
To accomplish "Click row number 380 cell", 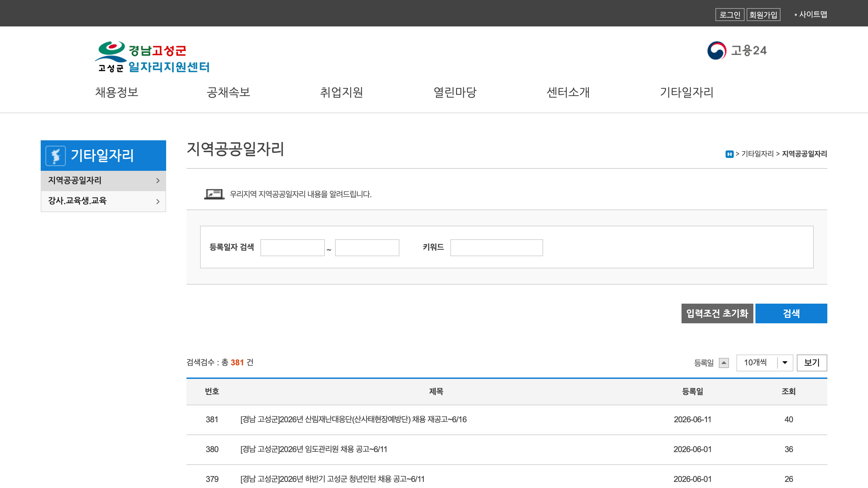I will click(212, 449).
